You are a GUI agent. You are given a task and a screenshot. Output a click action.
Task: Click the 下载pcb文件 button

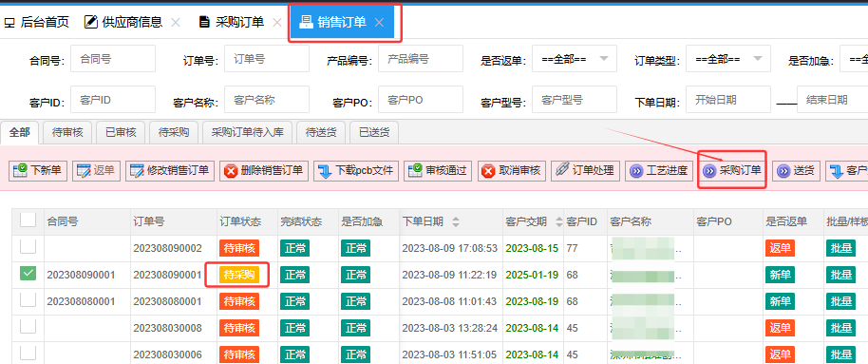(356, 171)
